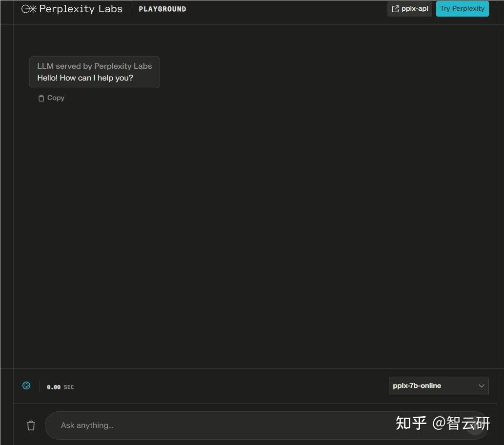
Task: Select PLAYGROUND in the top bar
Action: pos(162,8)
